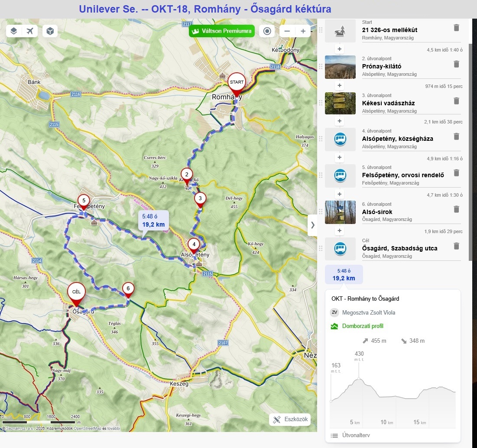
Task: Click the Váltson Premiumra button
Action: (x=221, y=31)
